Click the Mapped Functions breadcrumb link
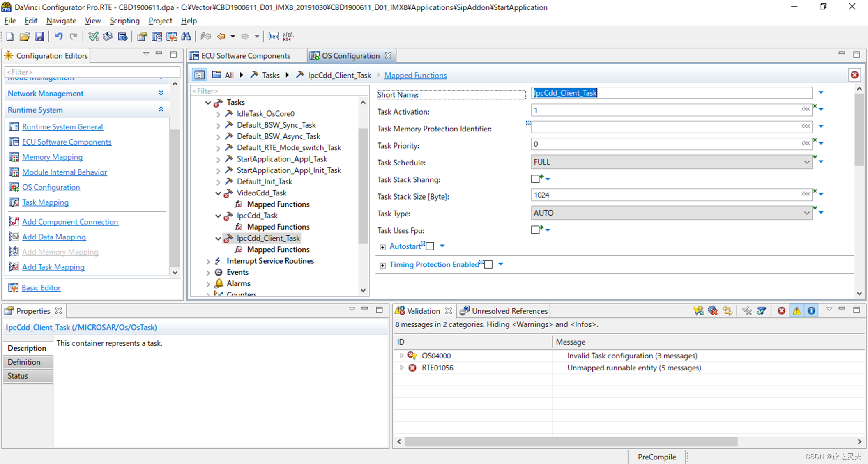The height and width of the screenshot is (464, 868). pos(415,75)
